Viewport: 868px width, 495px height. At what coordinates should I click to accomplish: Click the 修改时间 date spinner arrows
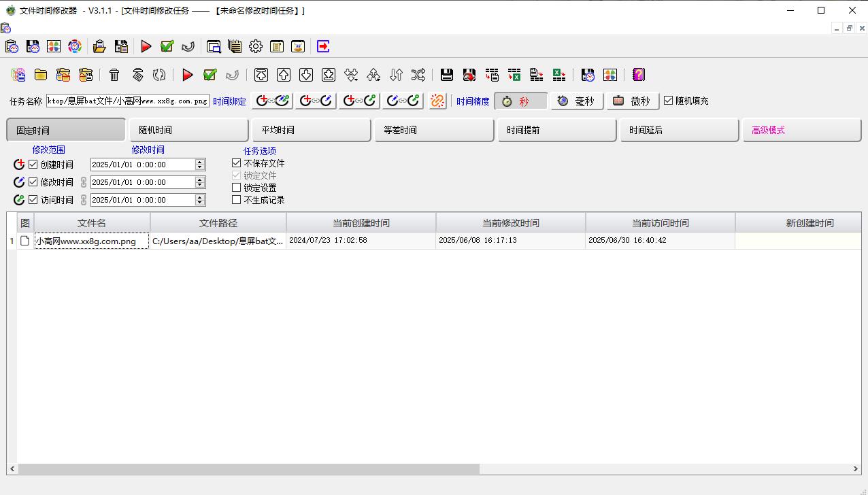200,182
